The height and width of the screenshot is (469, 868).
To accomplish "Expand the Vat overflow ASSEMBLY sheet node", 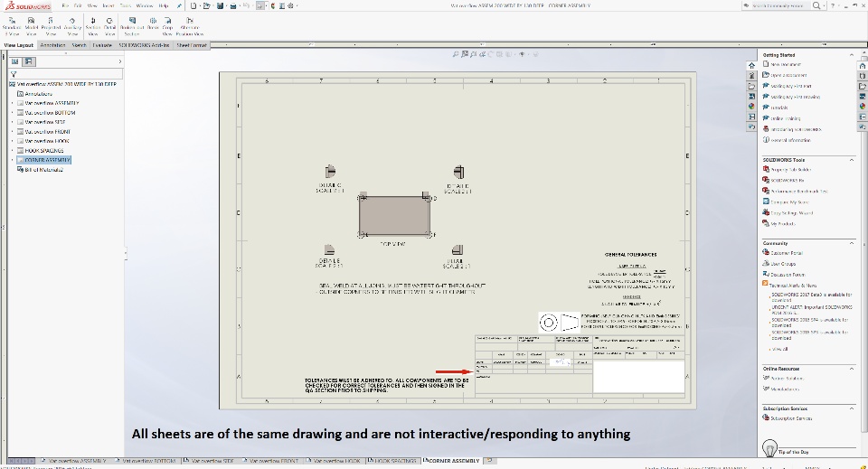I will pos(12,103).
